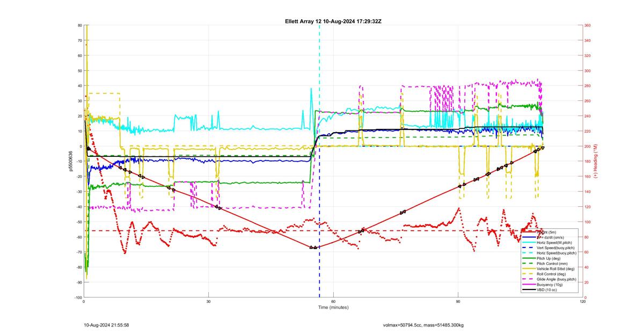Click the 'Roll Control (deg)' legend entry
Image resolution: width=644 pixels, height=334 pixels.
552,274
